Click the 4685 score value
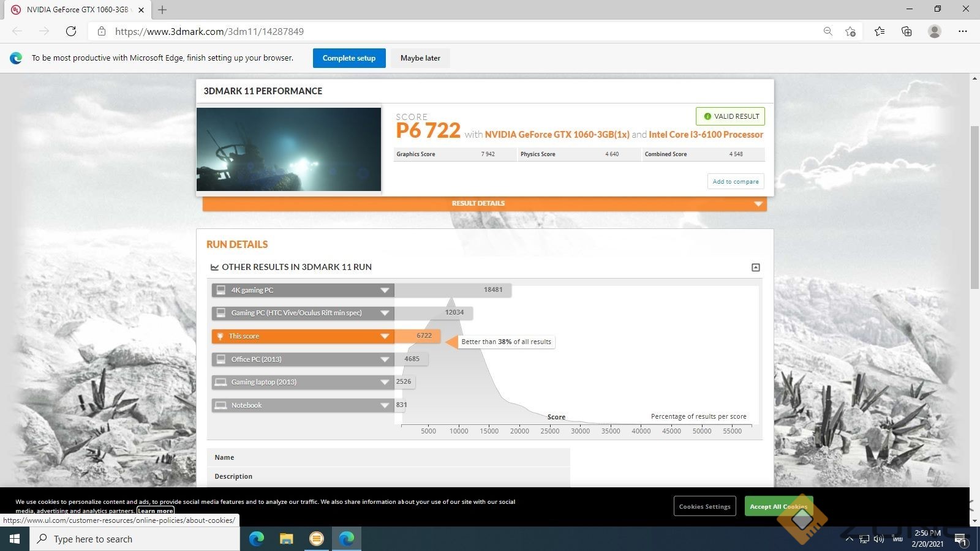 click(x=412, y=359)
